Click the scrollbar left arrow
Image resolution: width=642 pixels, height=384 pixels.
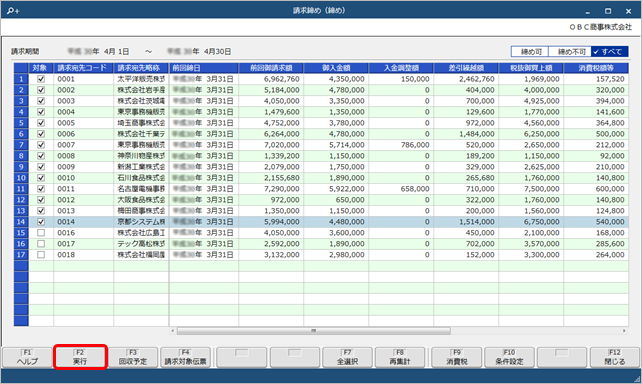(x=173, y=330)
